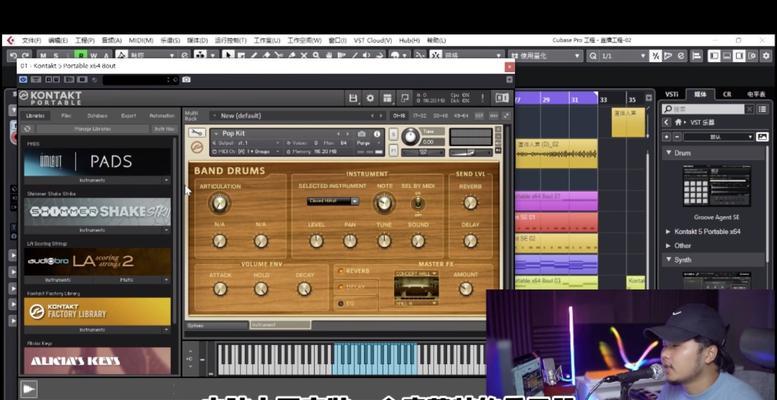
Task: Toggle the EQ master effect LED
Action: click(x=340, y=303)
